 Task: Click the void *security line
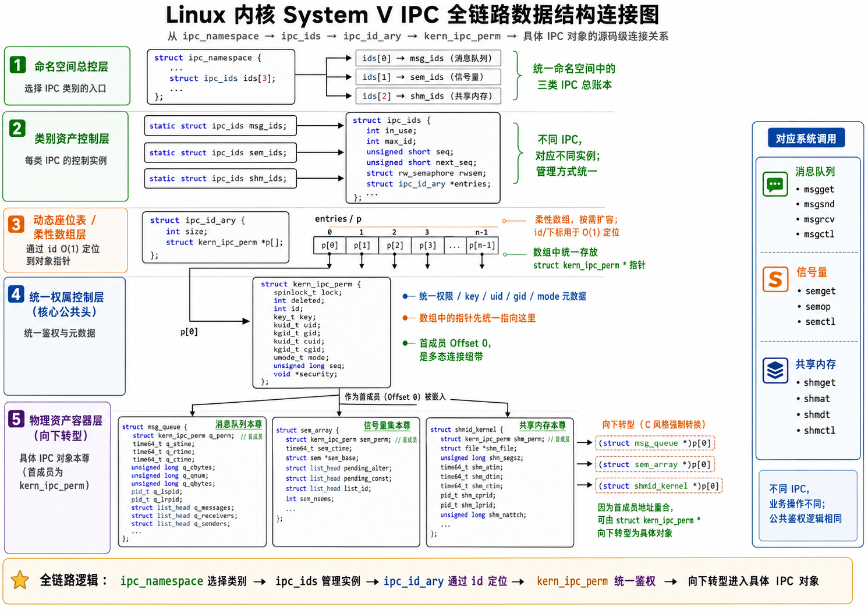[x=306, y=374]
